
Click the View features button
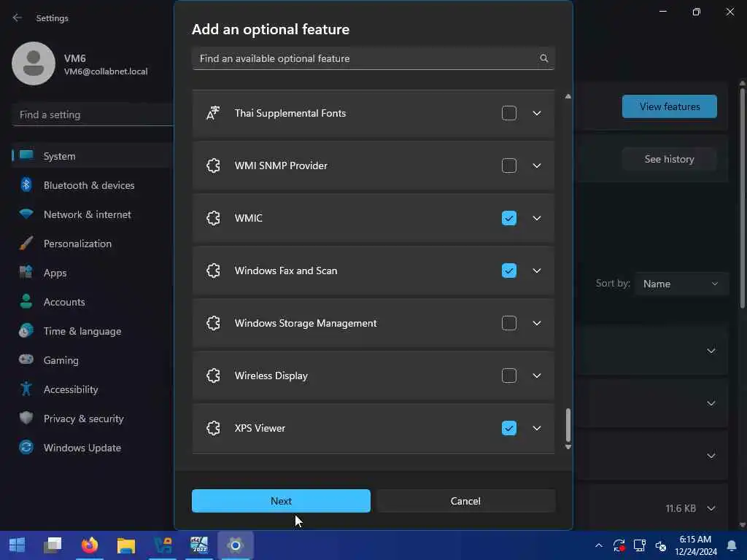(670, 106)
